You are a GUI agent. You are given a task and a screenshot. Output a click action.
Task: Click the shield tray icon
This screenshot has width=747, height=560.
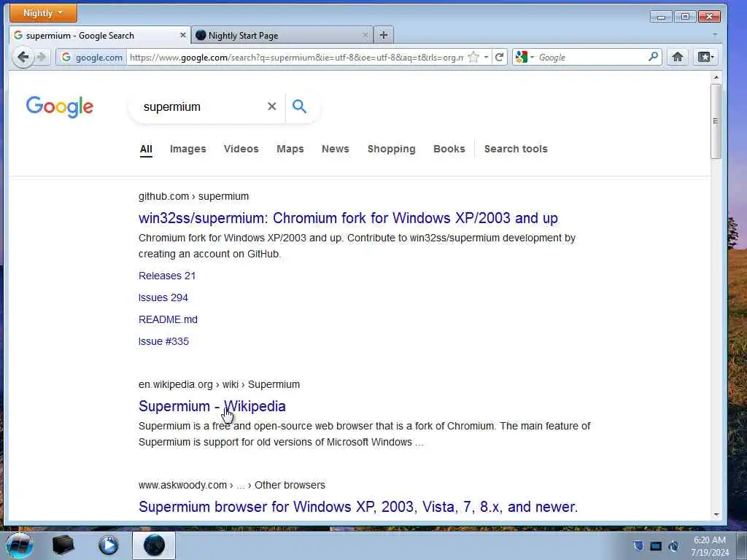638,545
